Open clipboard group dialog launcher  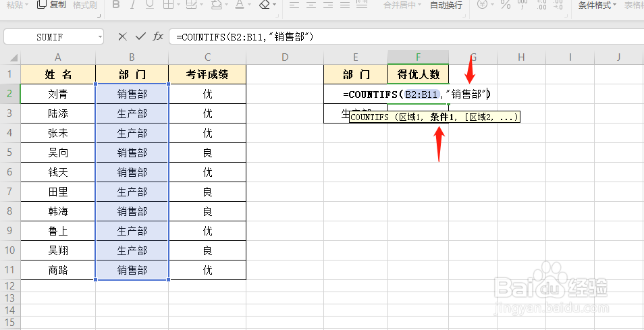[x=99, y=16]
